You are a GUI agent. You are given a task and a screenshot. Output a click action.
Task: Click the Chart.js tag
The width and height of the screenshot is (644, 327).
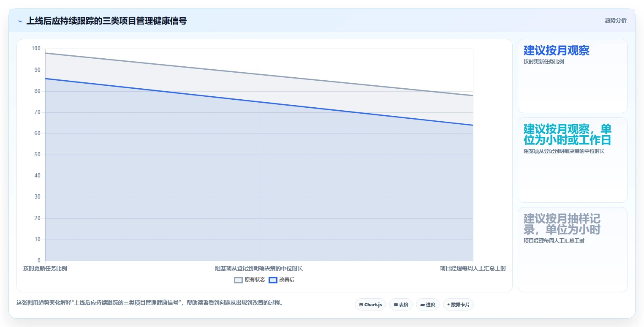click(370, 305)
